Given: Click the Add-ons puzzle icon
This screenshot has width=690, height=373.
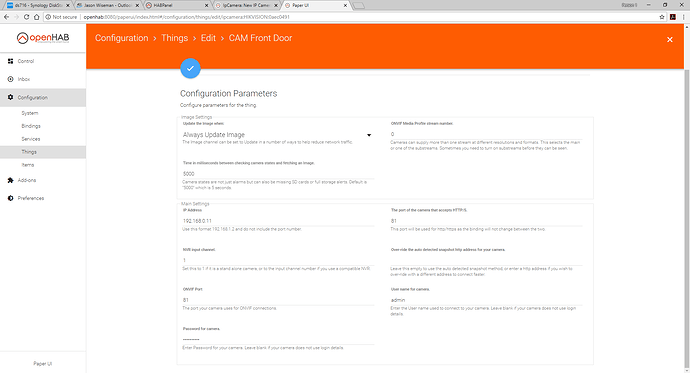Looking at the screenshot, I should [11, 180].
